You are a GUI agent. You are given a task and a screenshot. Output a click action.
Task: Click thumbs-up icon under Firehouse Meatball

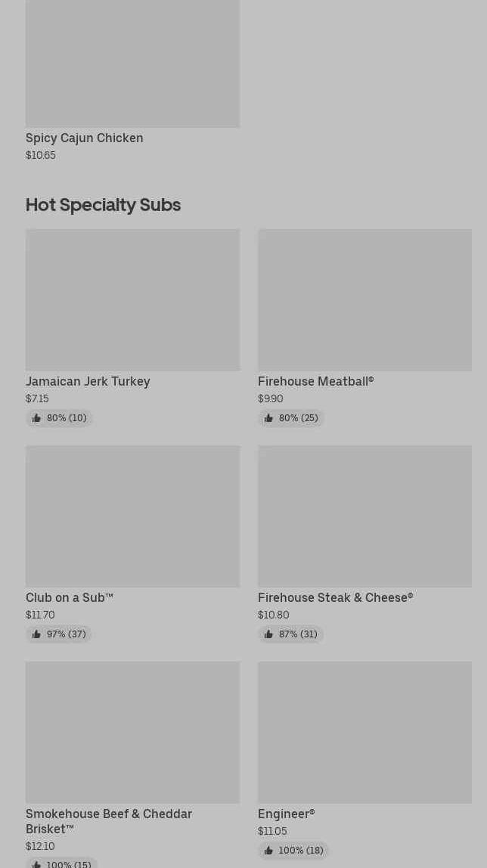click(x=268, y=418)
